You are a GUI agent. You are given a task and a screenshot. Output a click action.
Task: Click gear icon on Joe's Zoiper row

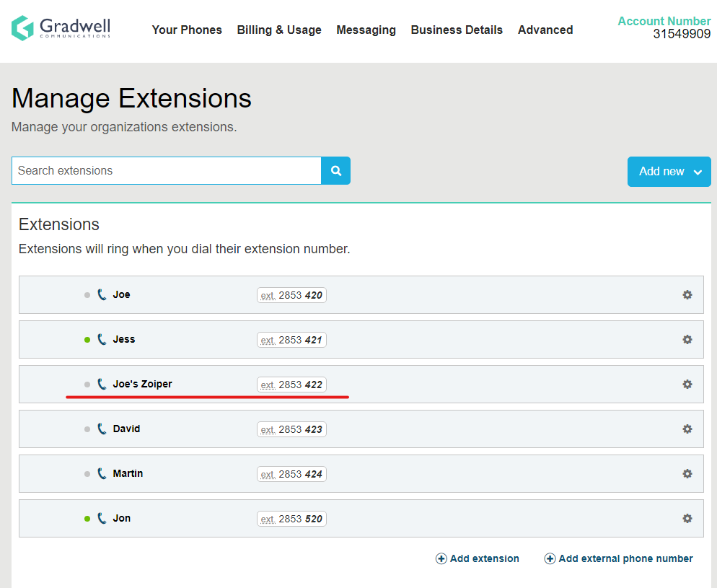pos(687,385)
